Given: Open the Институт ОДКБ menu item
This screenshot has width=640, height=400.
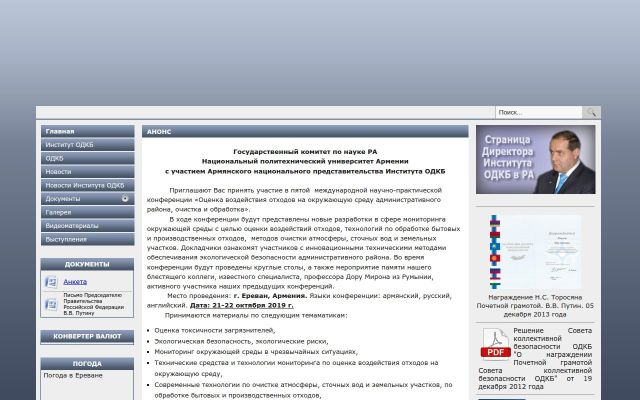Looking at the screenshot, I should 87,145.
